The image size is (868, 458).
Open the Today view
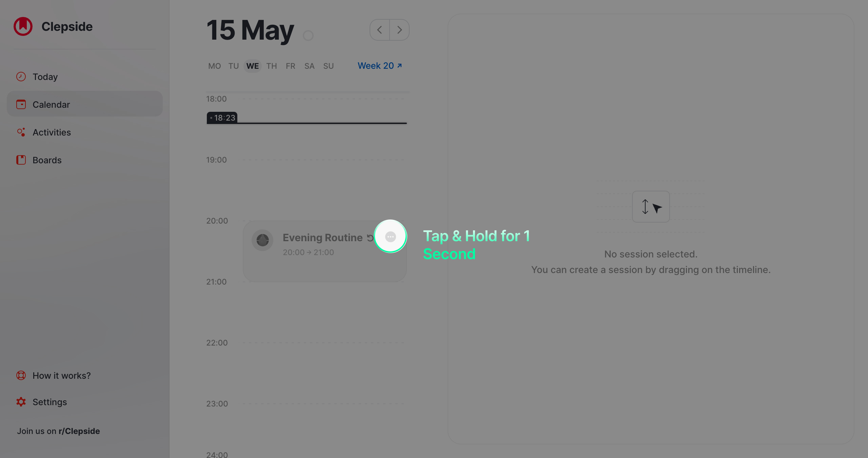tap(45, 76)
